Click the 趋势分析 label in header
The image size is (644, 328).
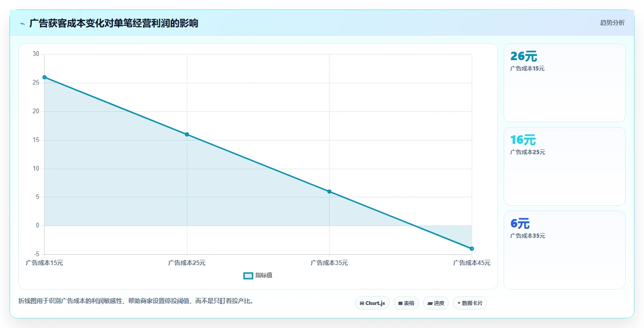(x=612, y=23)
